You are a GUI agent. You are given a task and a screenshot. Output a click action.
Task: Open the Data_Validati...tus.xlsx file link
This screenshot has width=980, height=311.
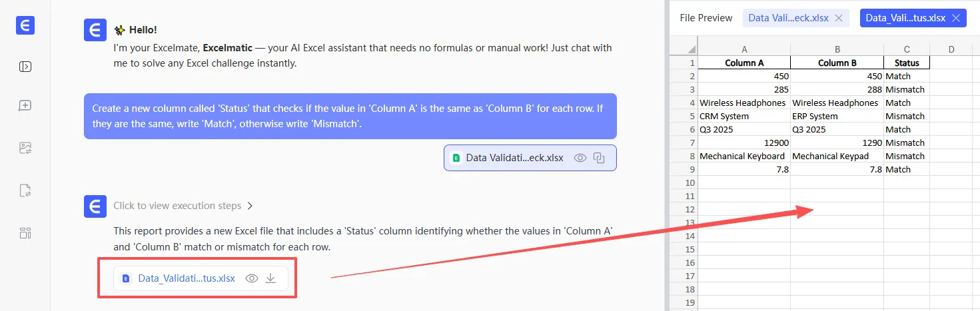pos(187,278)
